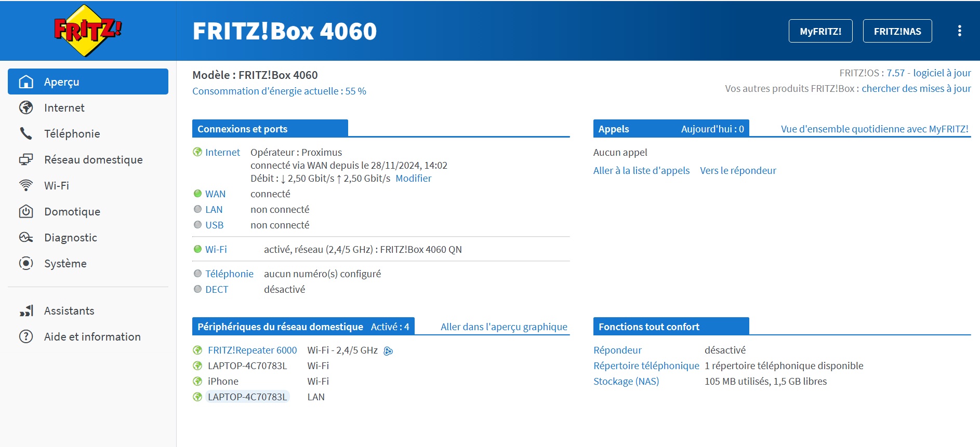Click the globe icon beside FRITZ!Repeater 6000

197,350
